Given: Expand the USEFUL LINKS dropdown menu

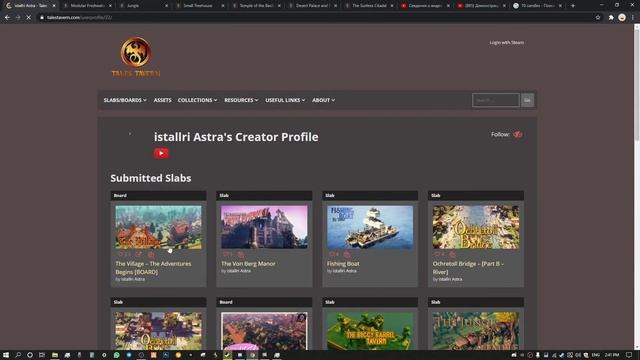Looking at the screenshot, I should 285,100.
